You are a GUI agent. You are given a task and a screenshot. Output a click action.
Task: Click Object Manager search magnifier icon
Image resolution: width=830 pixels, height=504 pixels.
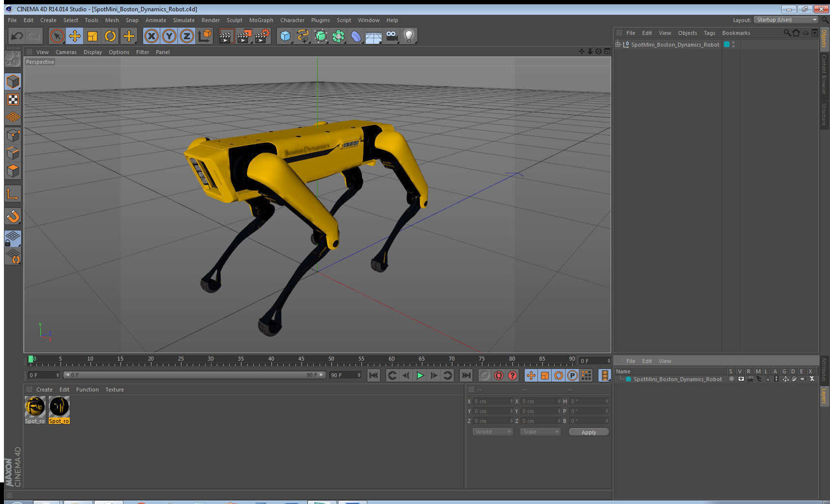787,33
